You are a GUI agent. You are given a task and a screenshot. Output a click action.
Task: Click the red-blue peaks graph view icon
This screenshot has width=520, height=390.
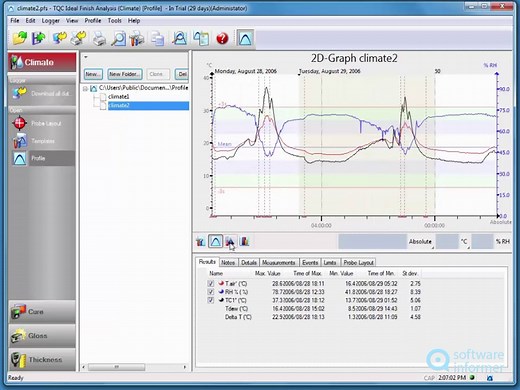tap(230, 241)
